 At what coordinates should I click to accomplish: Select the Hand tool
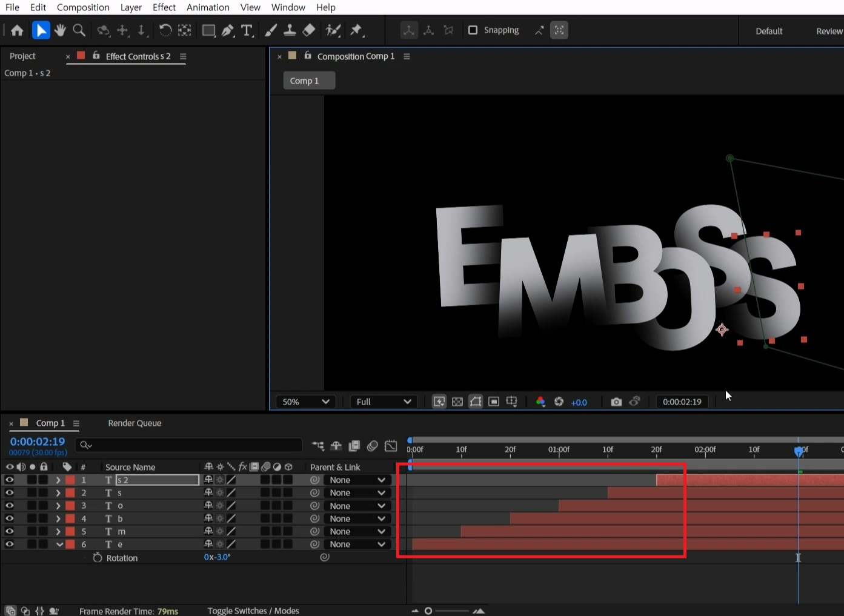tap(60, 30)
